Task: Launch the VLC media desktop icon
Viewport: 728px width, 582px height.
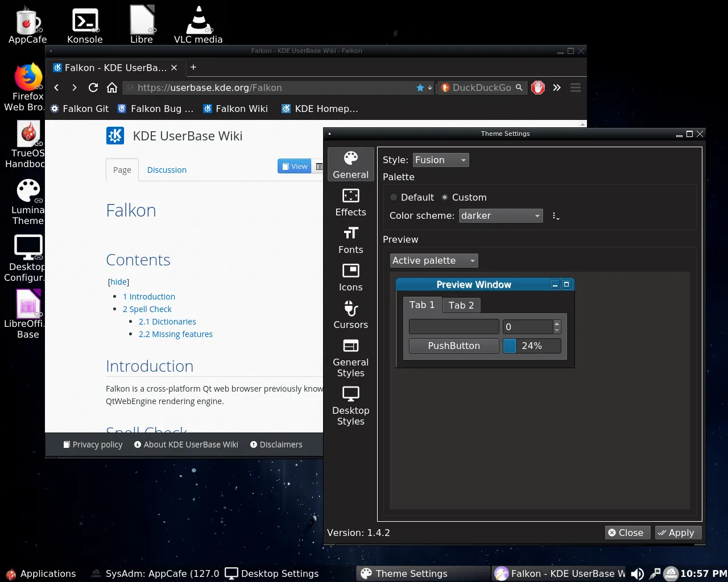Action: 198,25
